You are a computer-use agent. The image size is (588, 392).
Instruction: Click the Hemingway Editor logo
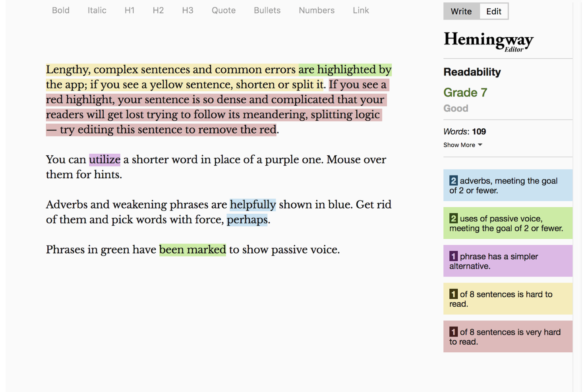489,41
